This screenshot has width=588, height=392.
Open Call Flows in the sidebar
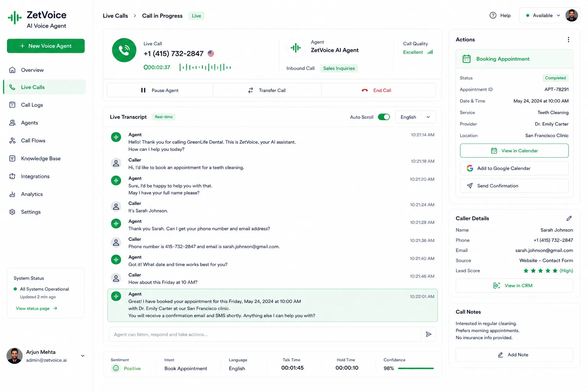pos(44,140)
